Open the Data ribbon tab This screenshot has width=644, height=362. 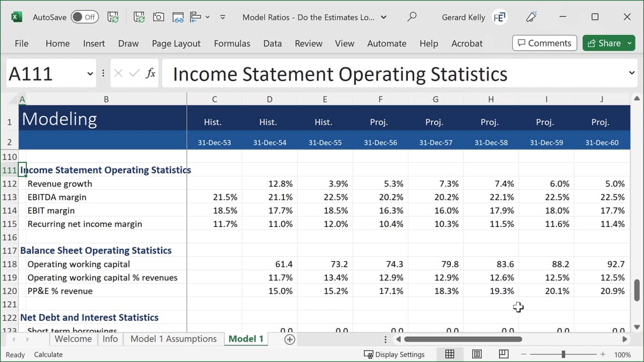coord(273,43)
